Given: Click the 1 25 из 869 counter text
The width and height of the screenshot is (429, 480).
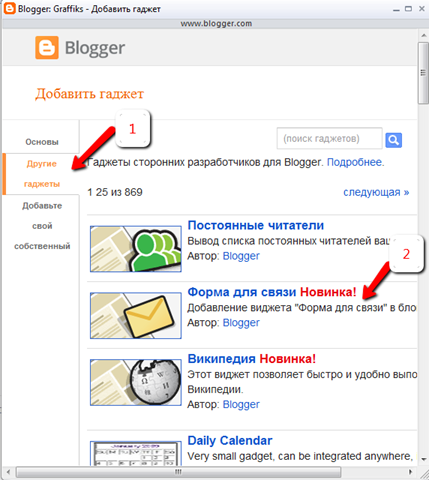Looking at the screenshot, I should pyautogui.click(x=115, y=192).
